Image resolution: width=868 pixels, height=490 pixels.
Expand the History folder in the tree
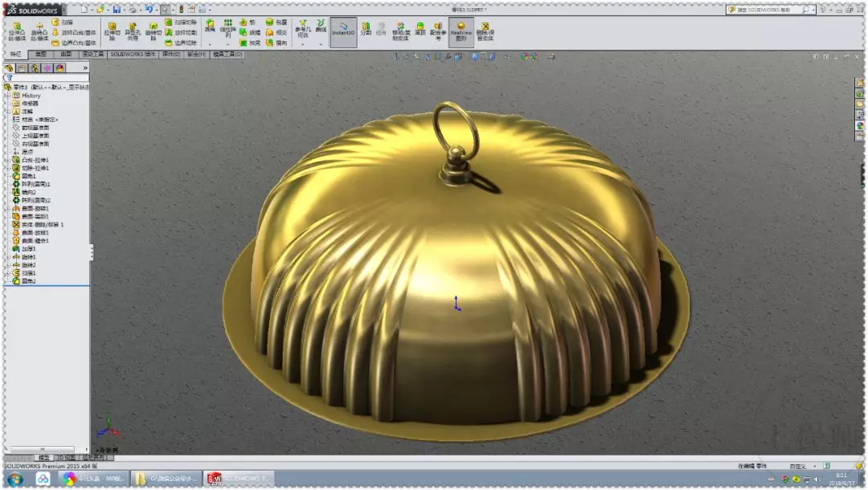[8, 96]
